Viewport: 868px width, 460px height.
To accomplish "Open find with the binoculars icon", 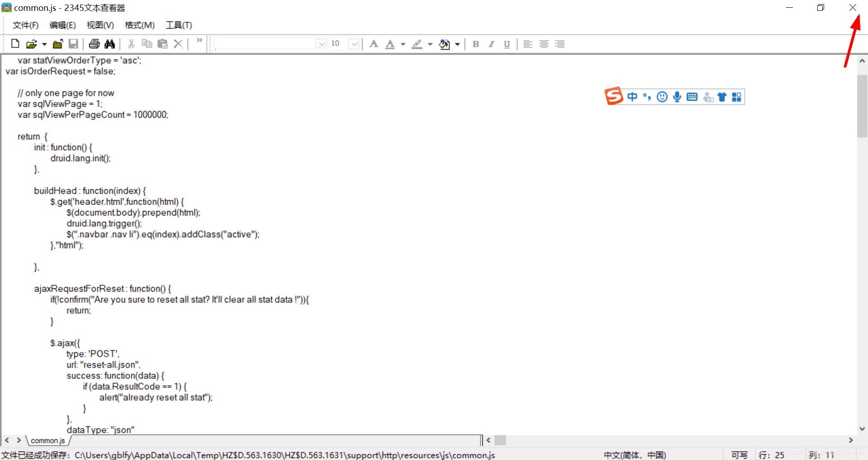I will (x=110, y=44).
